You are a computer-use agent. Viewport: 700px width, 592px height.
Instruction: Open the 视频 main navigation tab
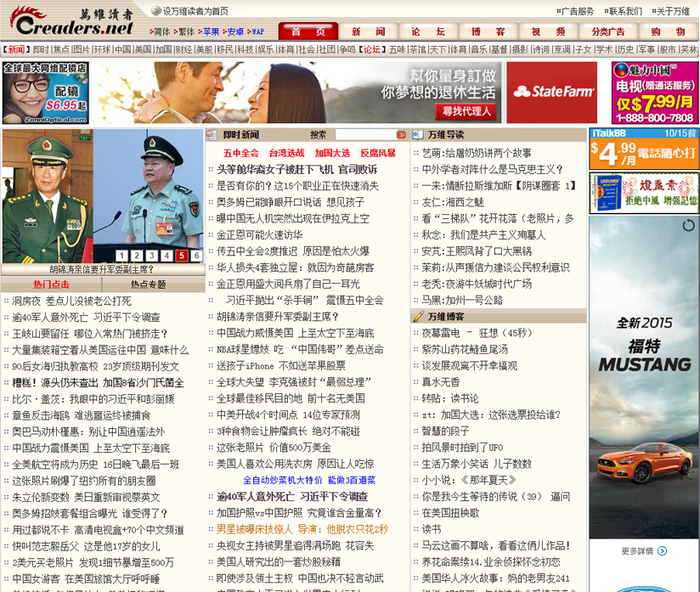(x=548, y=31)
